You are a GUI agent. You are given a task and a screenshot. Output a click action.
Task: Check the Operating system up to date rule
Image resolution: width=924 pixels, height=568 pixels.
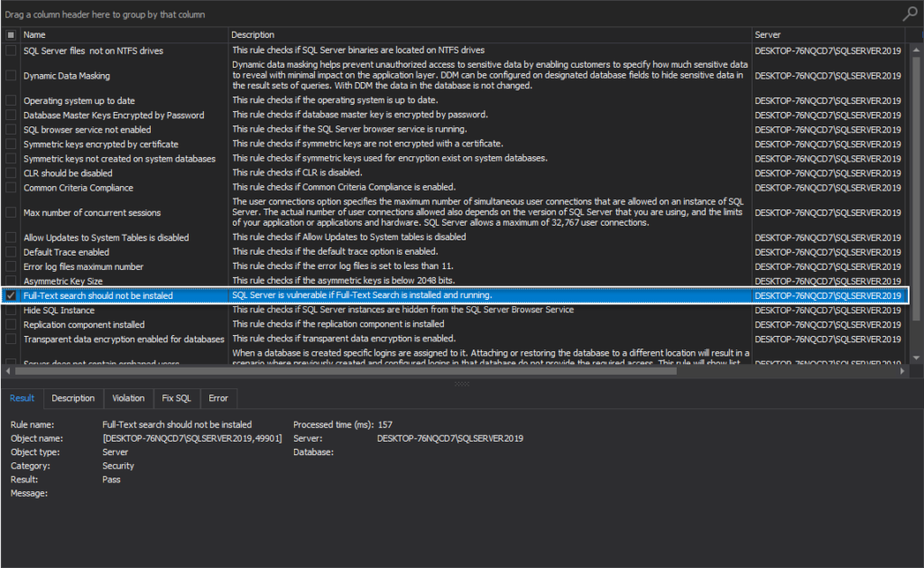10,100
